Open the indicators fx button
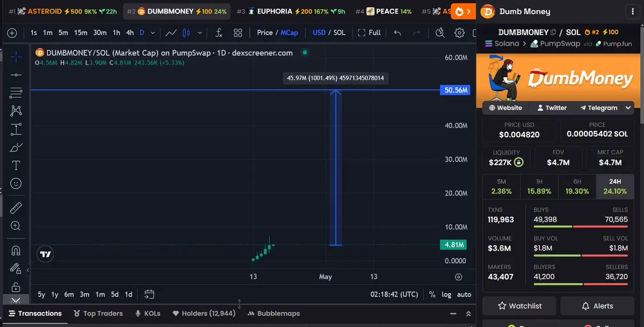 click(218, 33)
